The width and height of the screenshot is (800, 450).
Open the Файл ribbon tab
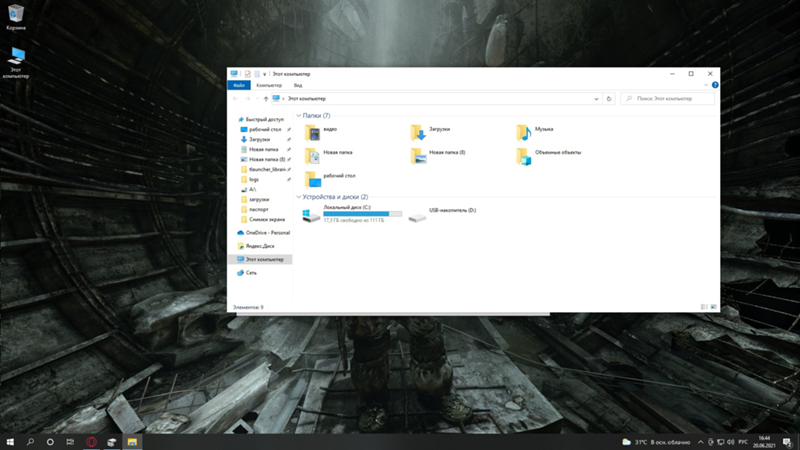[239, 85]
